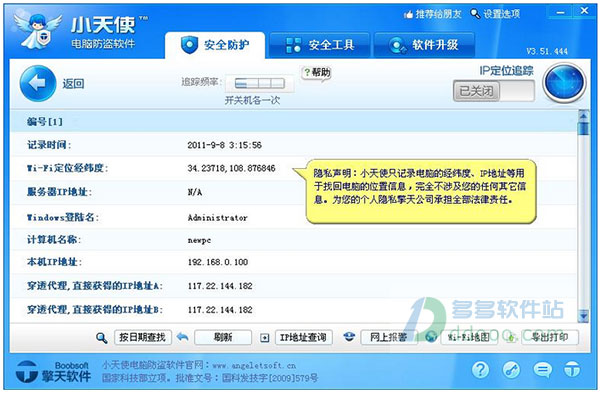Click the 刷新 refresh button

(x=223, y=337)
